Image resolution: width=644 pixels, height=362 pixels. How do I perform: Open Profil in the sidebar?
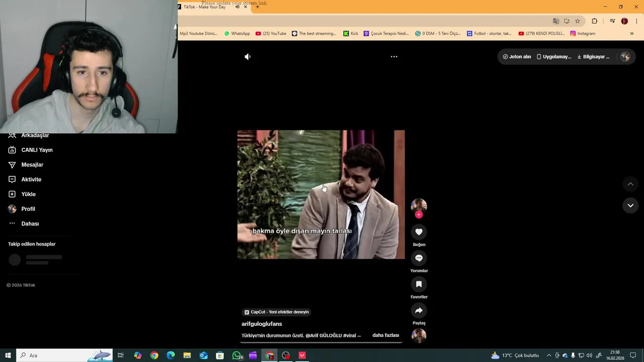21,209
